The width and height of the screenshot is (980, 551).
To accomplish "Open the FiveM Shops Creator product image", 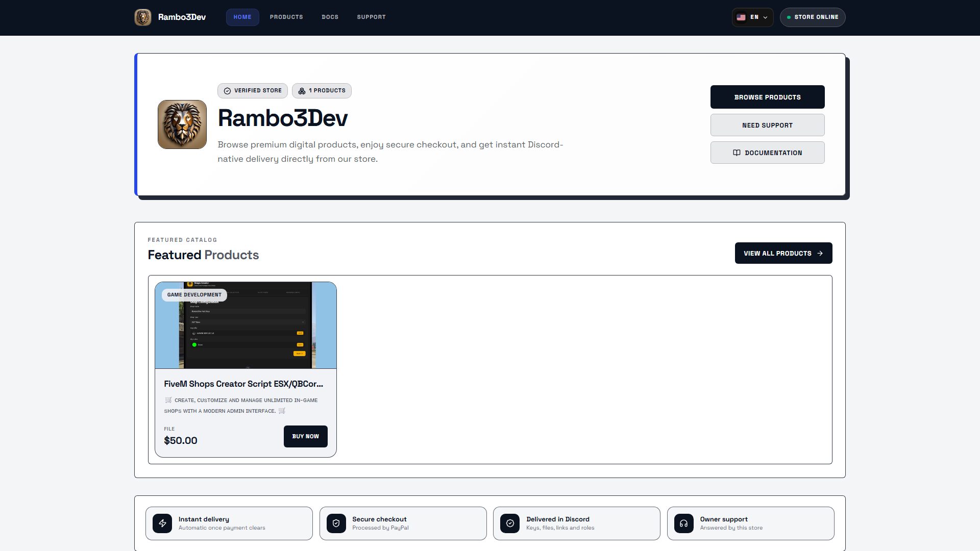I will (246, 325).
